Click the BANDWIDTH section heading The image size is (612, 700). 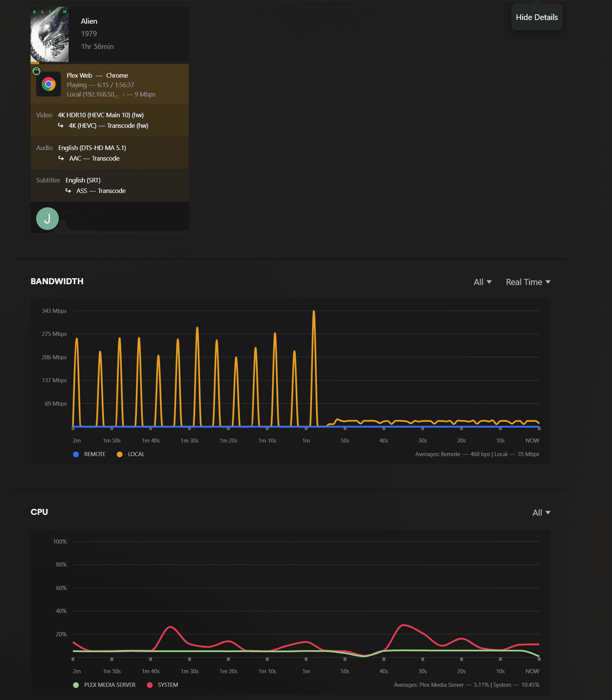57,281
